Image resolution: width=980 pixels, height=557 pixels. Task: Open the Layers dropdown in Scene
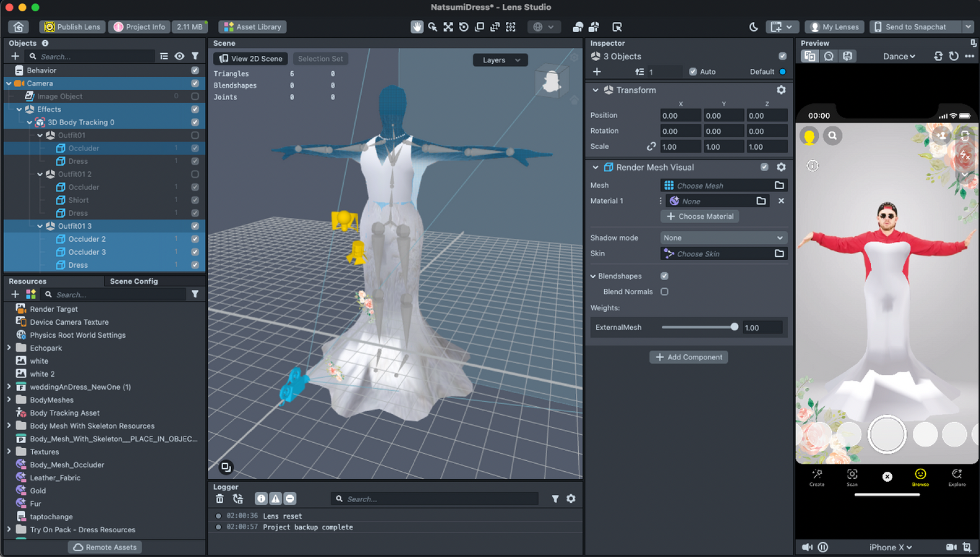[500, 60]
